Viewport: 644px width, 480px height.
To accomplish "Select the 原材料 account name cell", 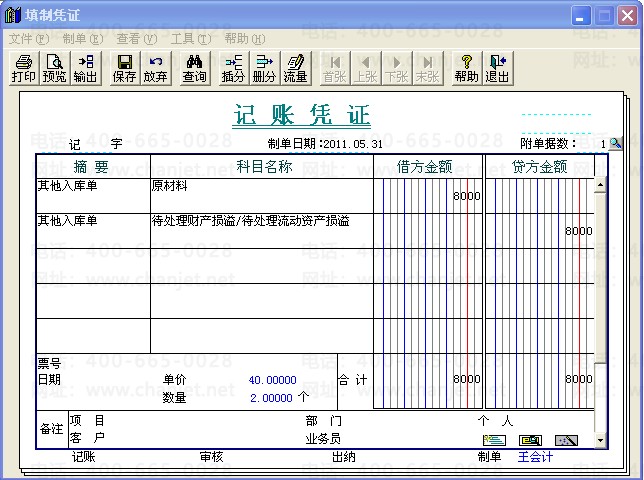I will click(261, 195).
